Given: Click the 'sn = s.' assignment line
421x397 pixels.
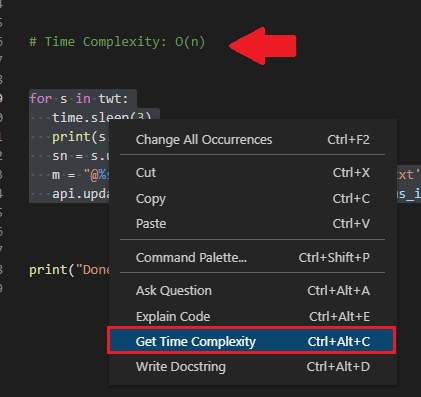Looking at the screenshot, I should pyautogui.click(x=81, y=156).
